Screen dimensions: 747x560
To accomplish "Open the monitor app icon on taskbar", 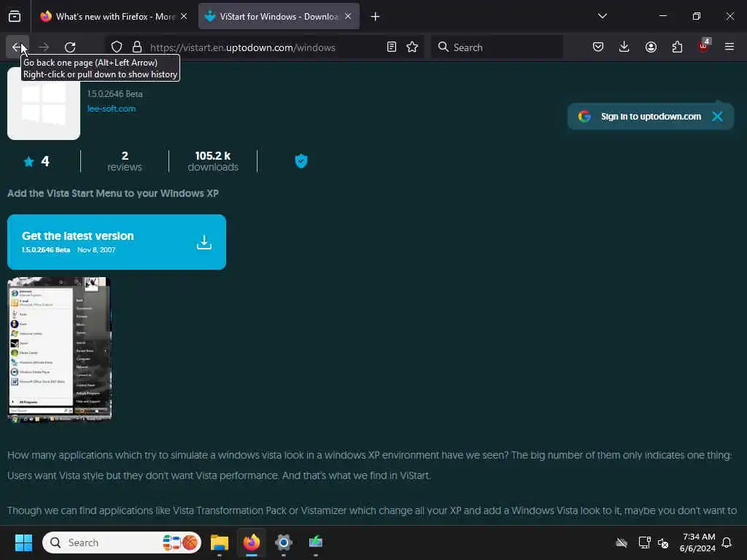I will pyautogui.click(x=315, y=542).
